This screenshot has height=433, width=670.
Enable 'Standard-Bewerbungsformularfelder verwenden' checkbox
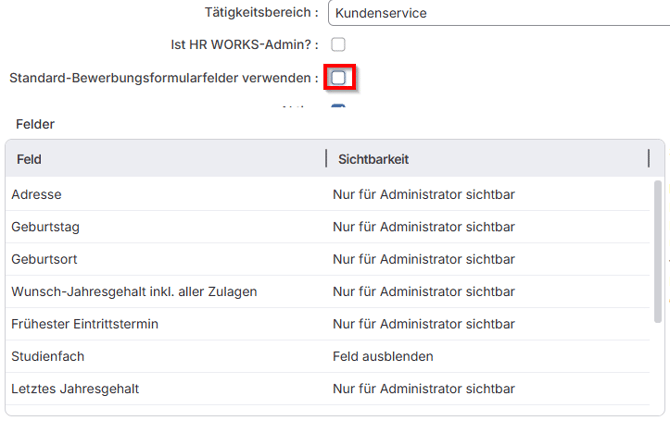[338, 77]
